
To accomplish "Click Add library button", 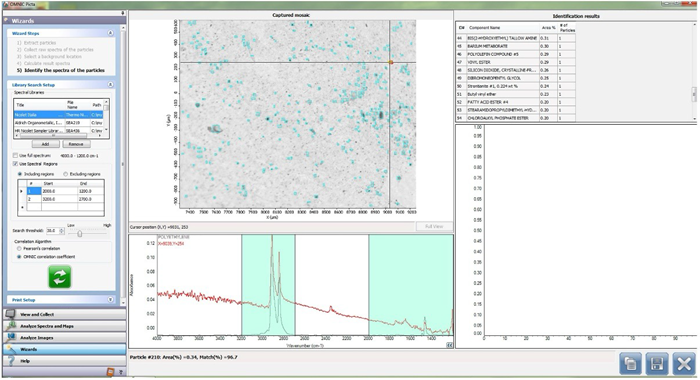I will (46, 144).
